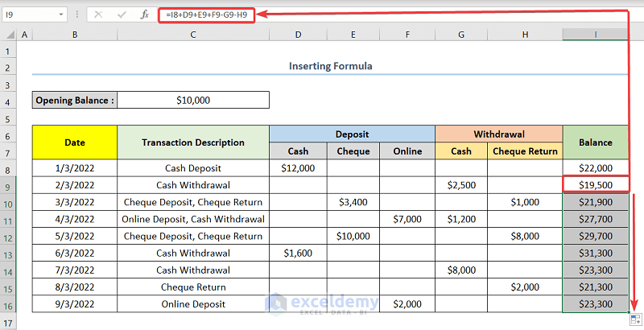
Task: Click the Insert Function fx icon
Action: (x=145, y=14)
